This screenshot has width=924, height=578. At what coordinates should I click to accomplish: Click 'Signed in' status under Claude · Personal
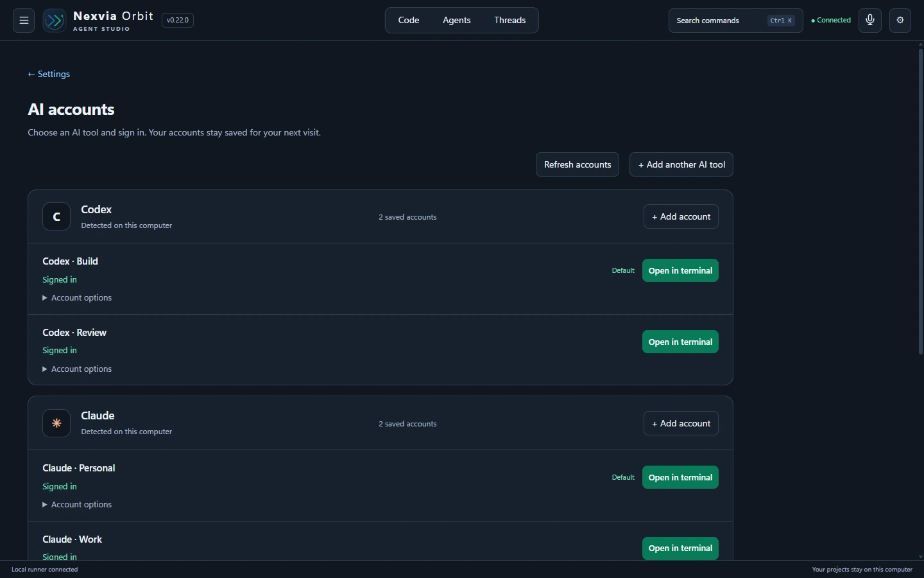[x=60, y=486]
